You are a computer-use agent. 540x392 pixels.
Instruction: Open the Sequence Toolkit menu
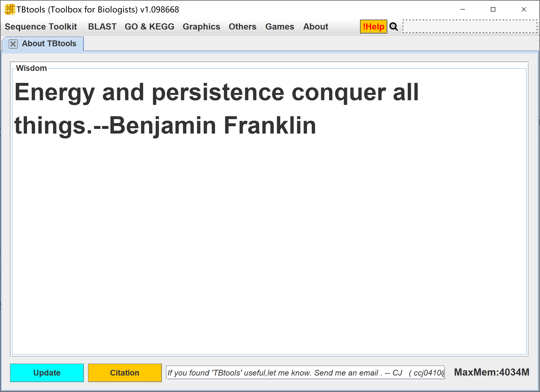[x=41, y=27]
